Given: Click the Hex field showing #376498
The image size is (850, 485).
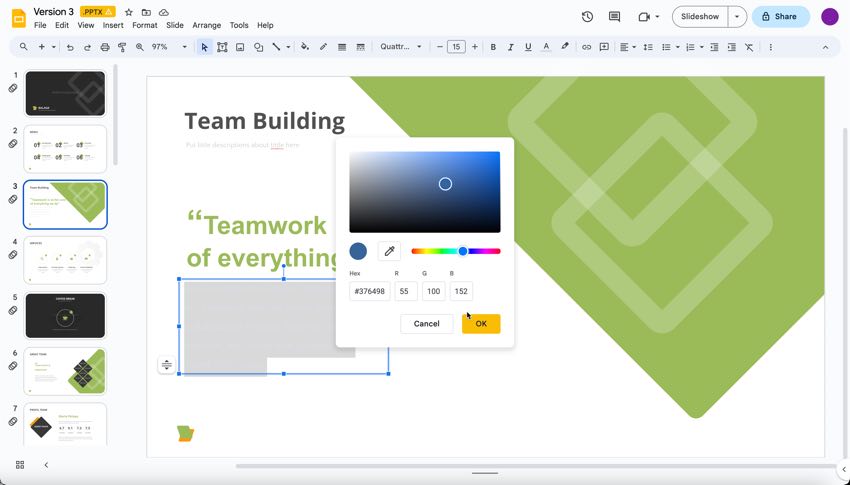Looking at the screenshot, I should 370,291.
